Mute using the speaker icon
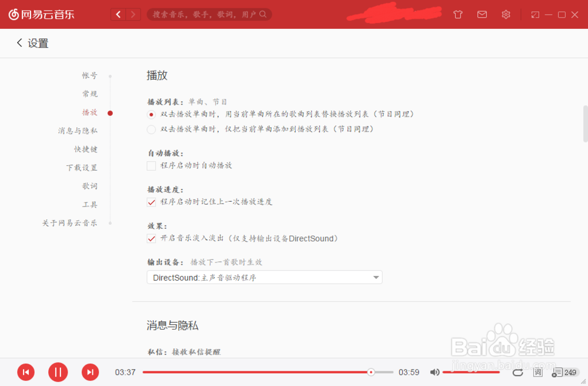Screen dimensions: 588x386 coord(435,372)
